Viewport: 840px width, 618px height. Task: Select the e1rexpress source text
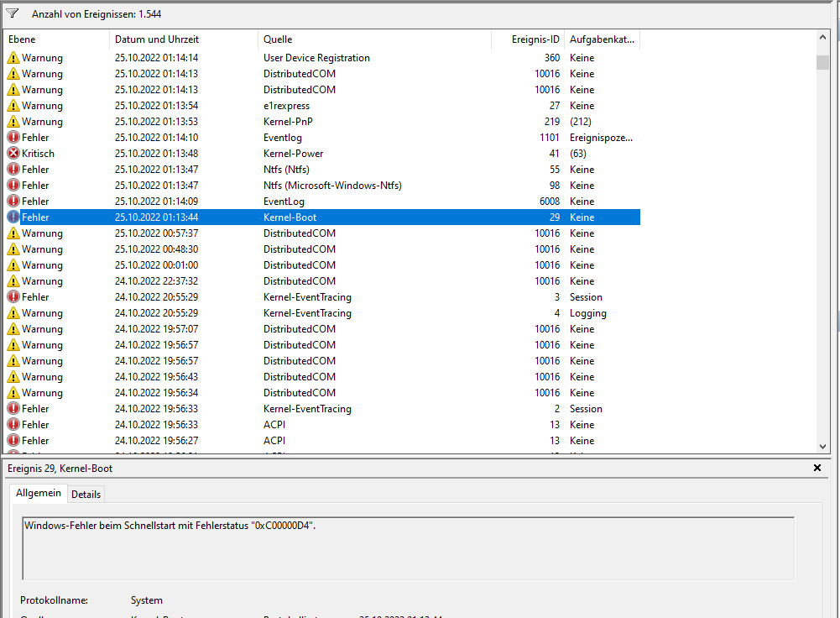287,106
